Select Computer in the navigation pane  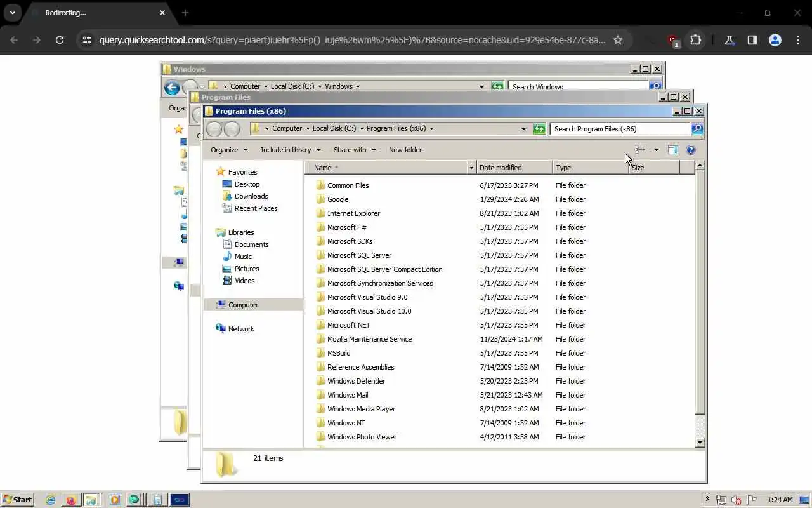tap(237, 305)
